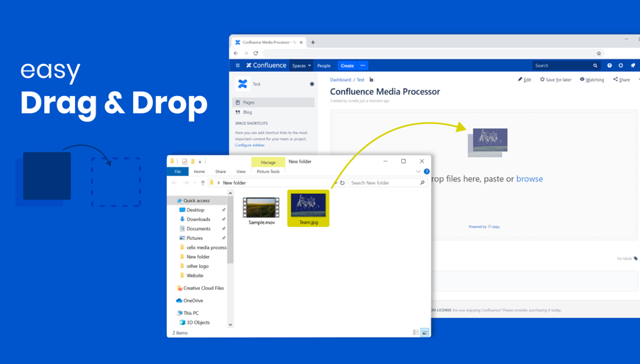
Task: Select the other logo folder
Action: (198, 266)
